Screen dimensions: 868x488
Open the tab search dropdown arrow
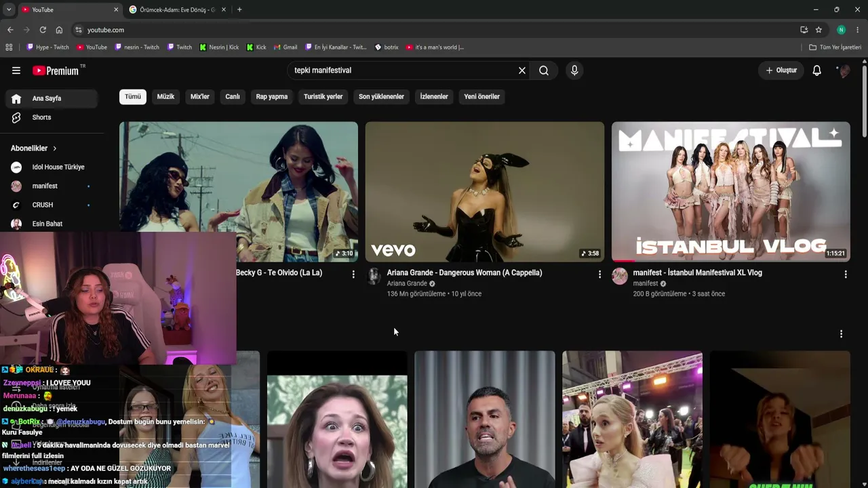tap(9, 9)
